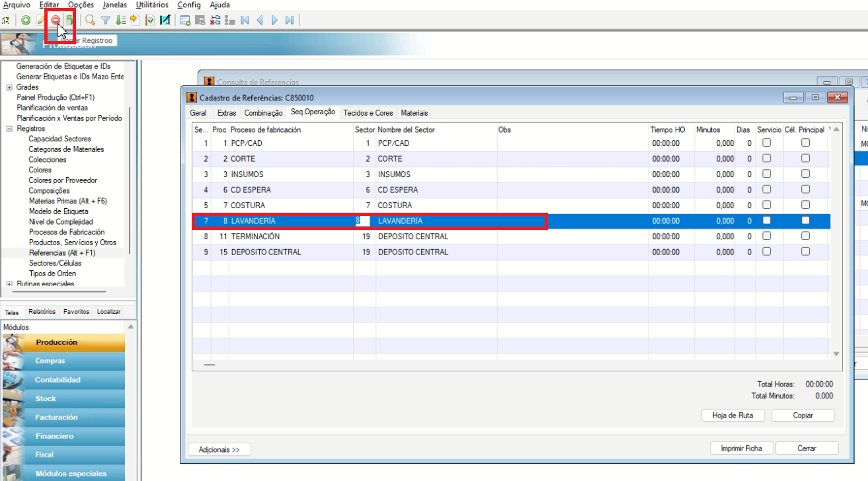Click the Adicionais >> button

pos(219,450)
